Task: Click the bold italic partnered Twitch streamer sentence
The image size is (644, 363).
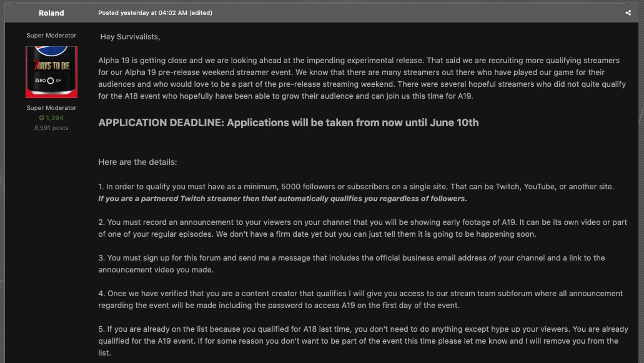Action: tap(282, 199)
